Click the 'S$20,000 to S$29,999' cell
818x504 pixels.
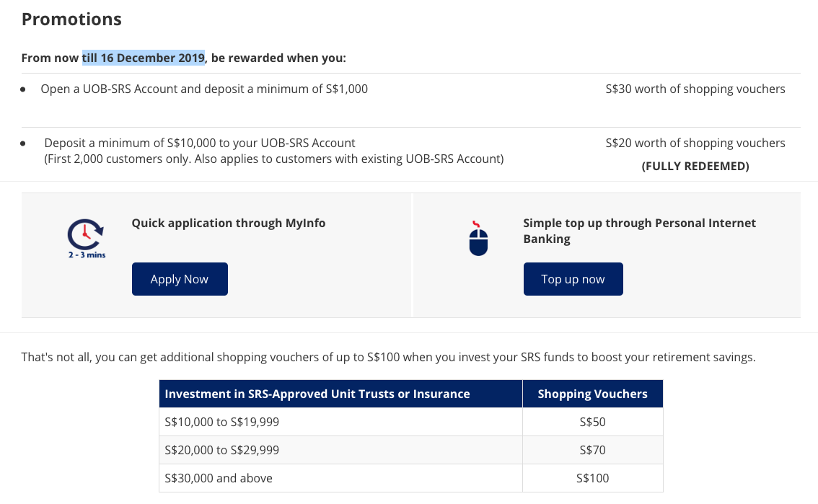pos(340,450)
